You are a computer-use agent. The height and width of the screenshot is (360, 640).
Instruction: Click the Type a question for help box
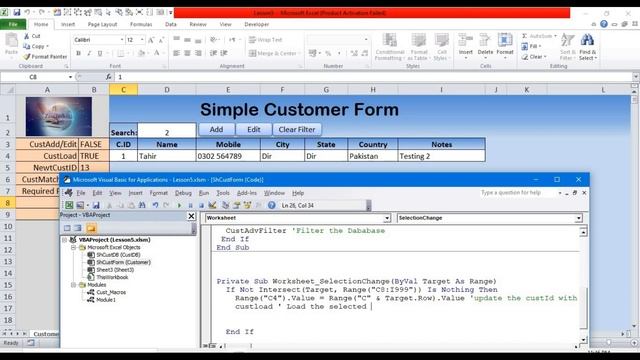(x=518, y=193)
